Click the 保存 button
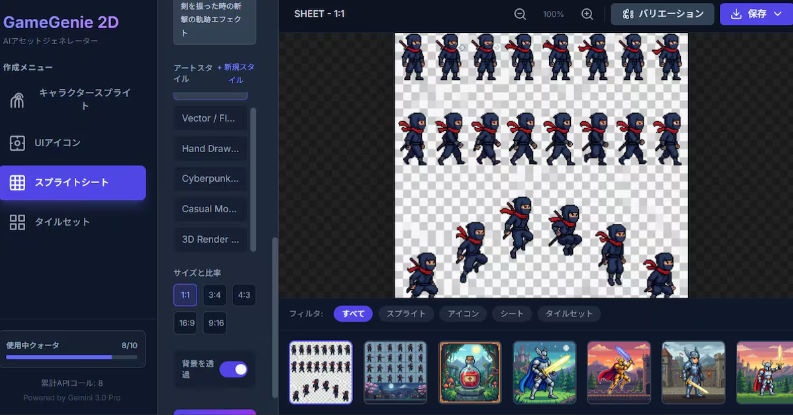 click(757, 14)
